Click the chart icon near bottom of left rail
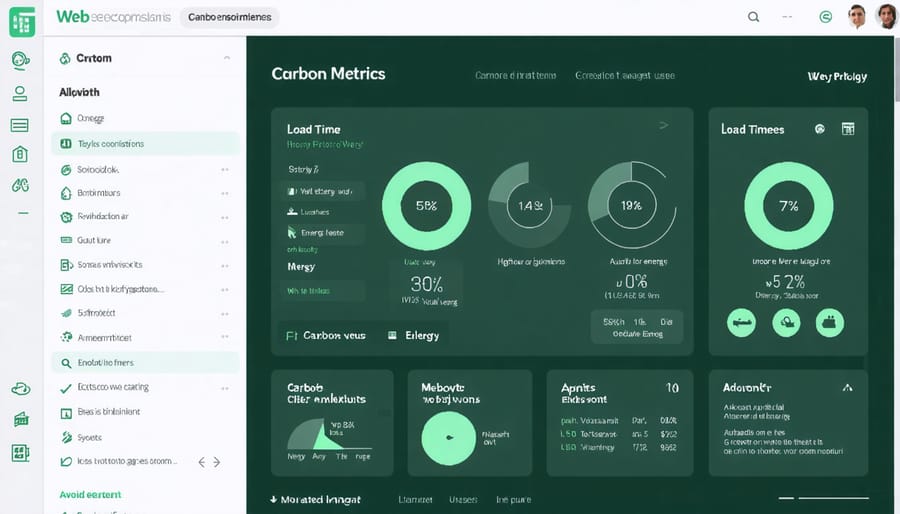 [x=21, y=420]
